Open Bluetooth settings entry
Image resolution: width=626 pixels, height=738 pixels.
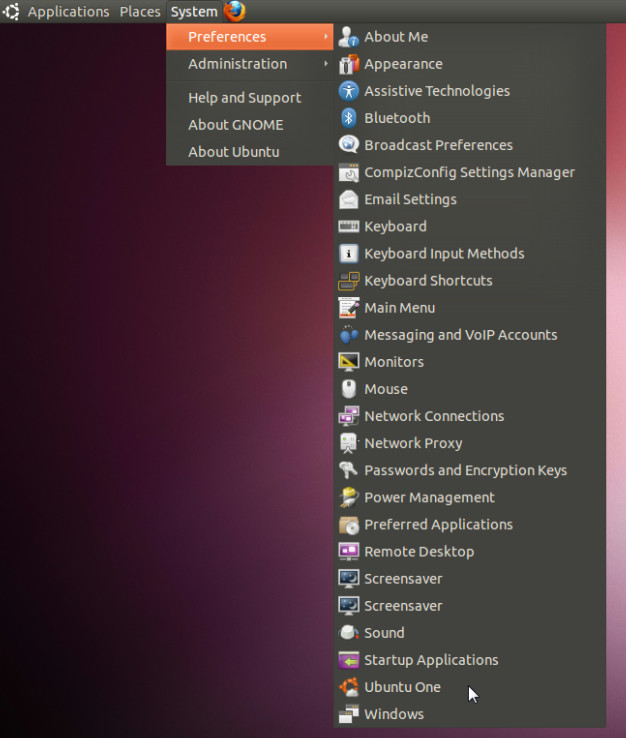470,118
